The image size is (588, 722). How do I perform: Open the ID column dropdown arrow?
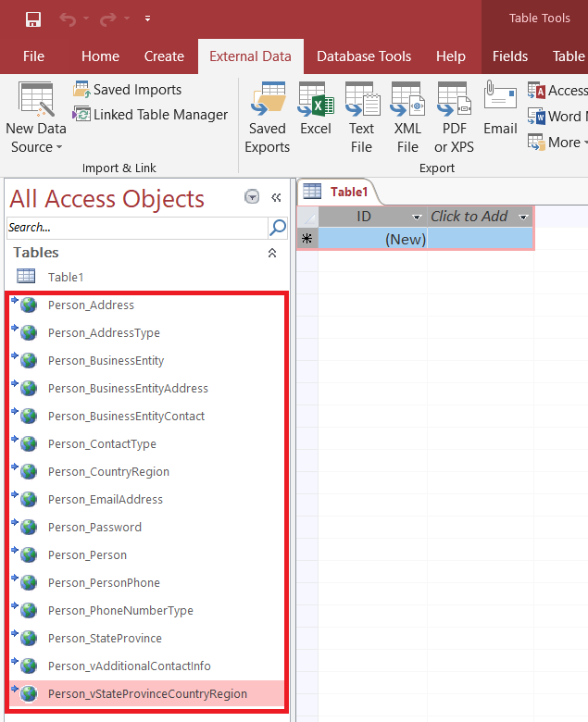[417, 217]
